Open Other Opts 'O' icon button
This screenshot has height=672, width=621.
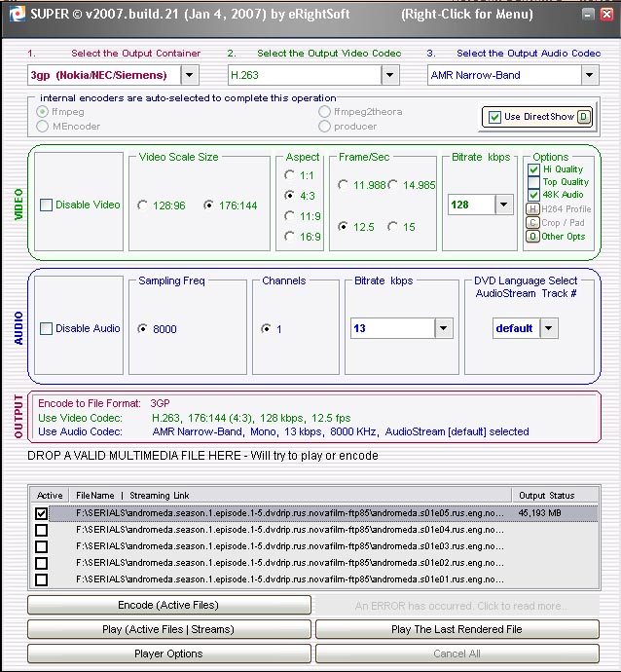532,236
